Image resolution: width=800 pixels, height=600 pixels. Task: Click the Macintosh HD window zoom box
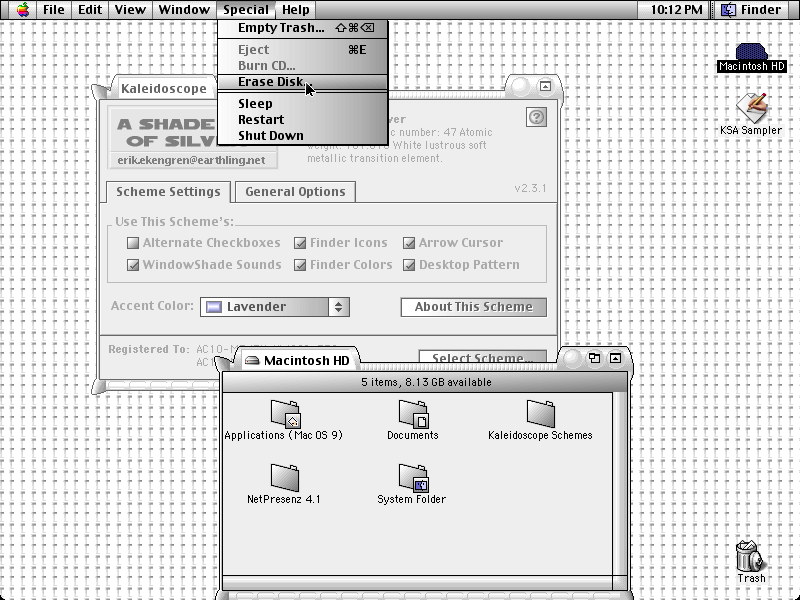click(594, 358)
